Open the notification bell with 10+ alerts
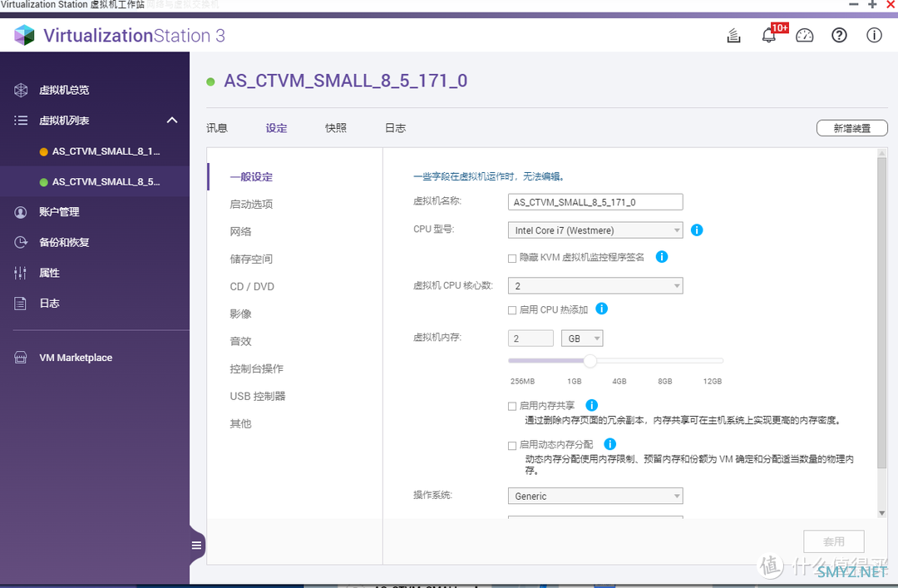 (769, 35)
